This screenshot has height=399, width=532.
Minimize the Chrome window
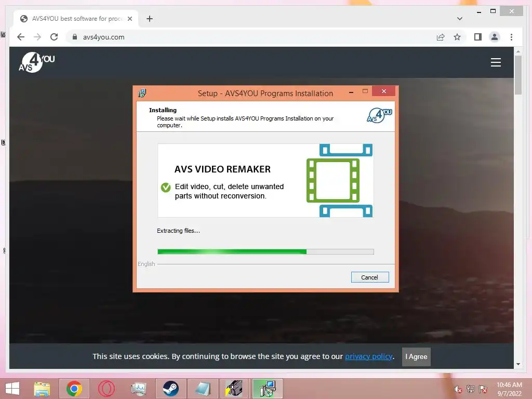[x=478, y=11]
